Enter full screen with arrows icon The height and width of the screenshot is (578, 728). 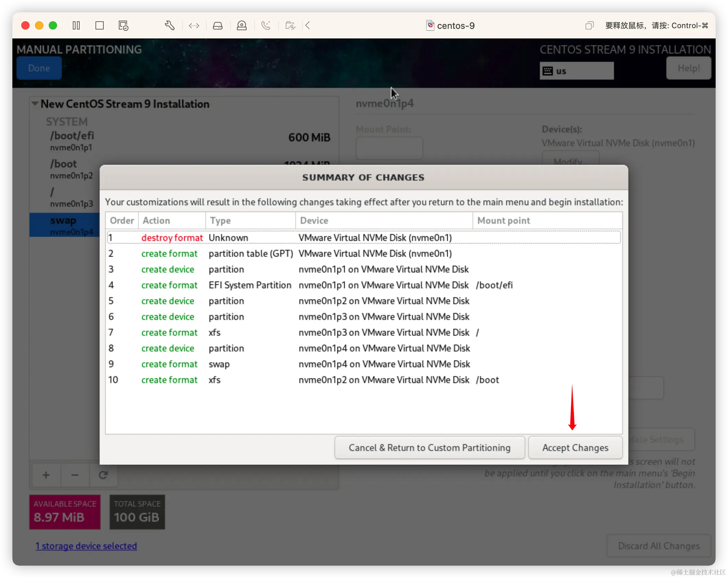194,25
